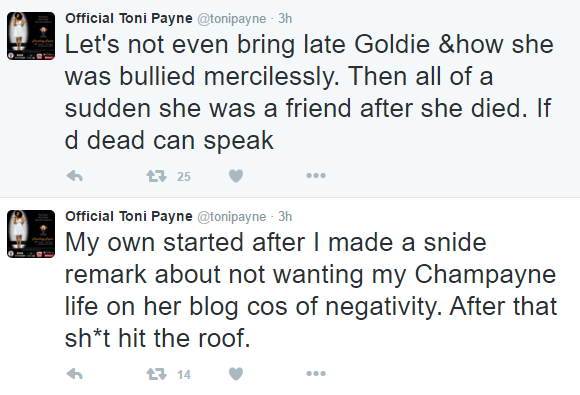Open the 3h timestamp on the first tweet
The height and width of the screenshot is (395, 580).
(285, 18)
